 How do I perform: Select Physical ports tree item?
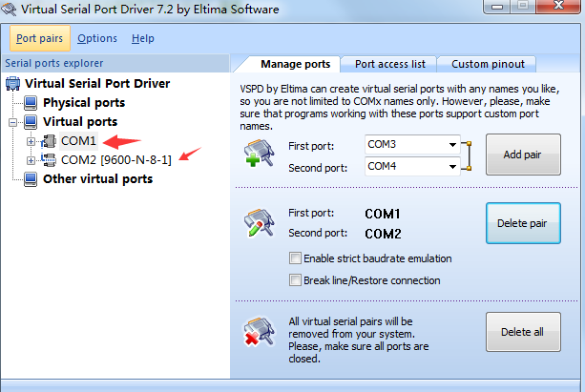(84, 103)
